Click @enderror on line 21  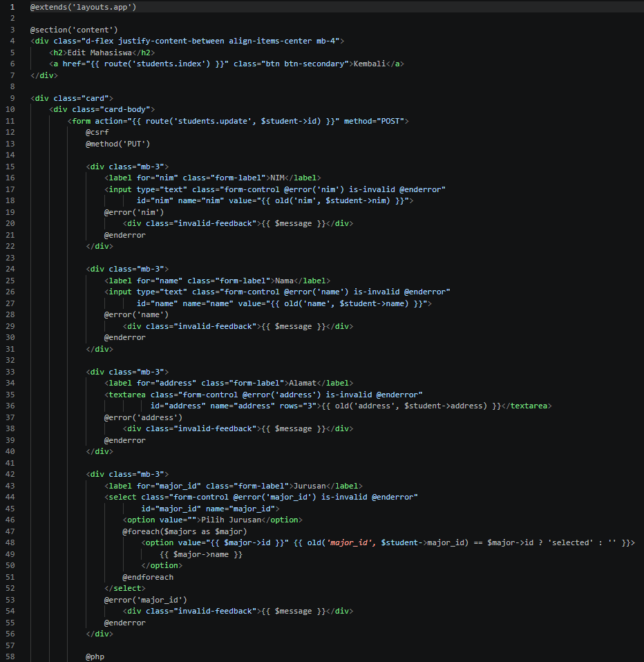[x=125, y=235]
